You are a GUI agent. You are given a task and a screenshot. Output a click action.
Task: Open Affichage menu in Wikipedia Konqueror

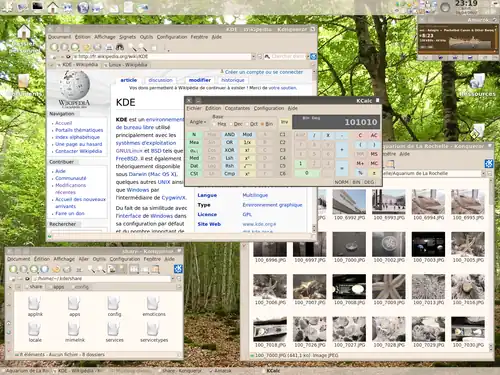click(x=105, y=37)
